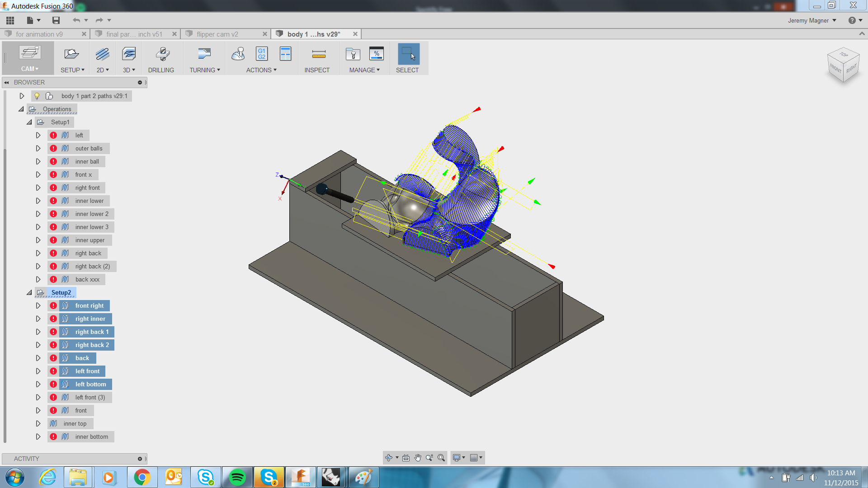Close the 'for animation v9' tab

(x=84, y=34)
